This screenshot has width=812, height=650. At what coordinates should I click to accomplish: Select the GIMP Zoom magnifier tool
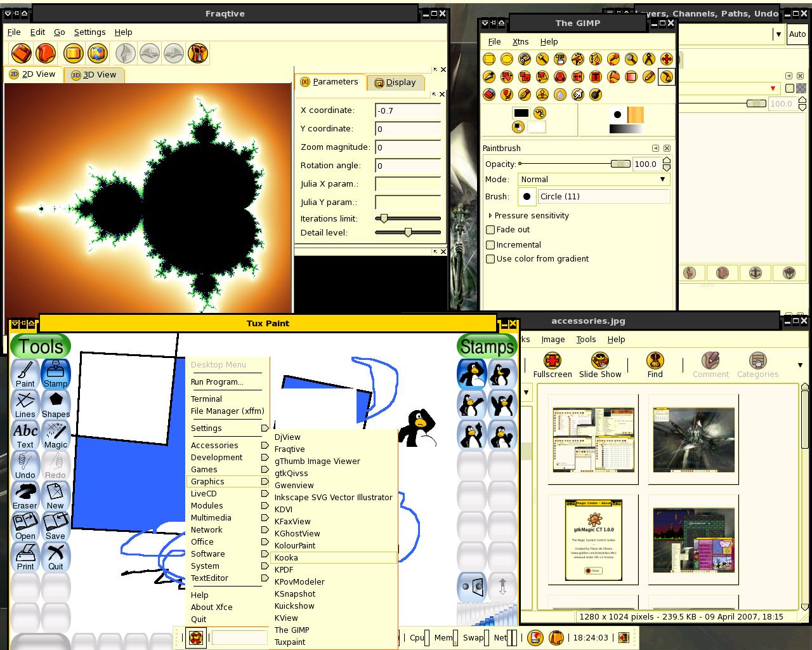(631, 59)
